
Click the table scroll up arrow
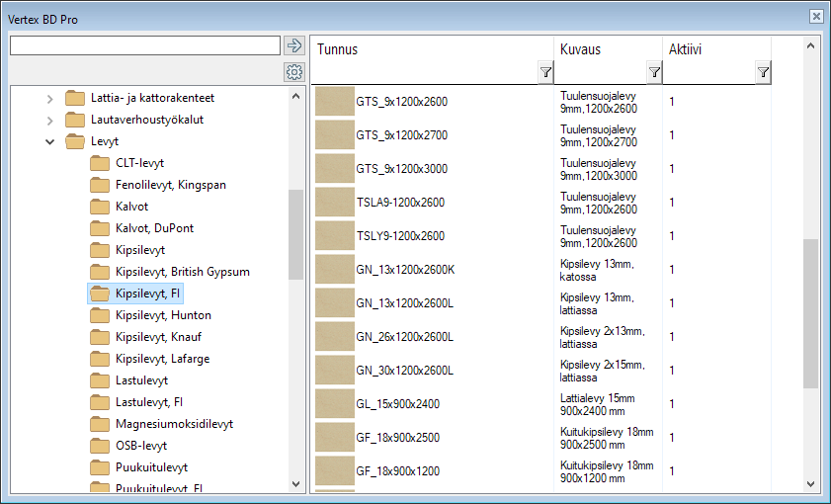(811, 45)
